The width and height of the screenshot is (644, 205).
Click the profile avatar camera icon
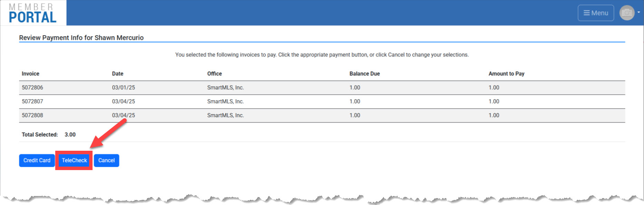coord(627,13)
